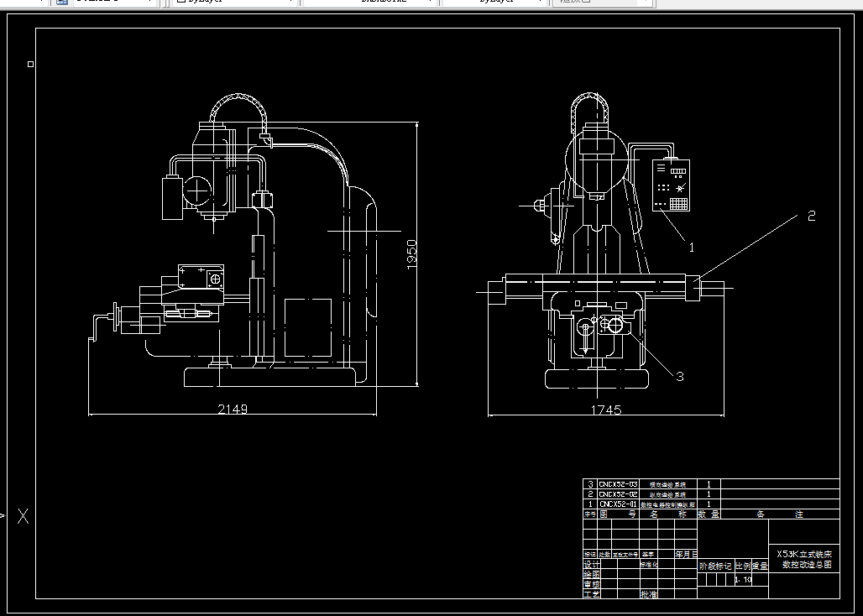Click the 比例 label in the title block
The height and width of the screenshot is (616, 863).
pos(743,566)
